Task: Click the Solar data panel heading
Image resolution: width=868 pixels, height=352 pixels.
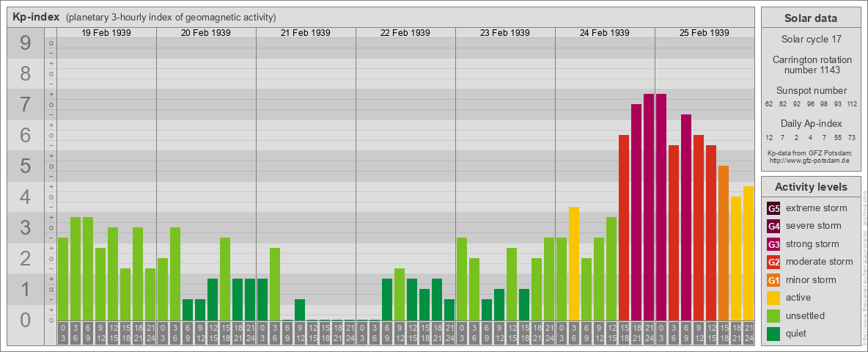Action: coord(811,18)
